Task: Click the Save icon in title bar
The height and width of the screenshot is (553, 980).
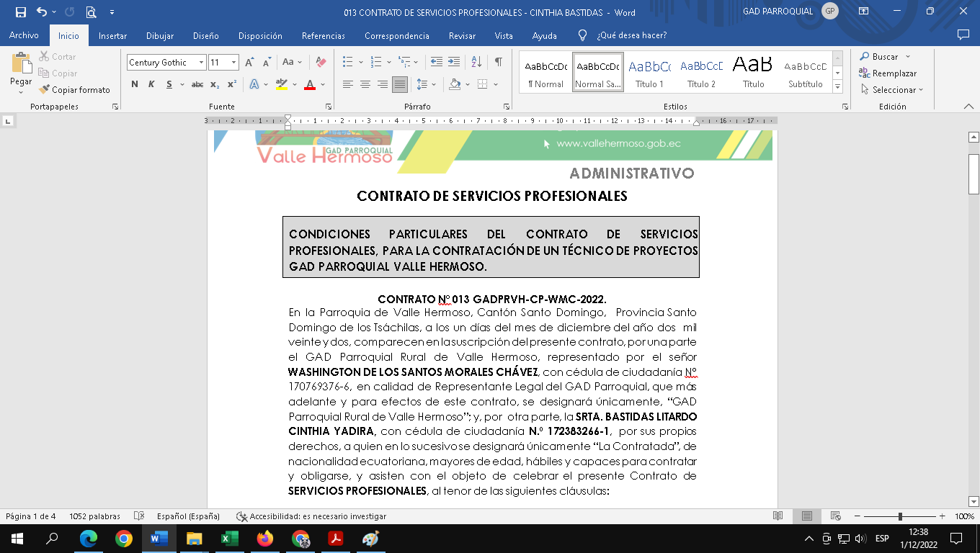Action: coord(20,12)
